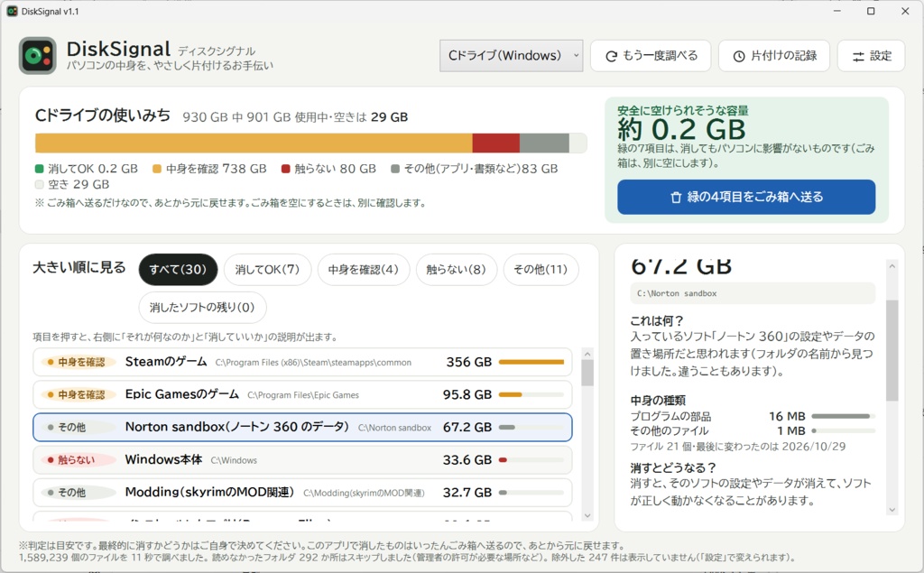
Task: Click the item list scroll down arrow
Action: pyautogui.click(x=587, y=515)
